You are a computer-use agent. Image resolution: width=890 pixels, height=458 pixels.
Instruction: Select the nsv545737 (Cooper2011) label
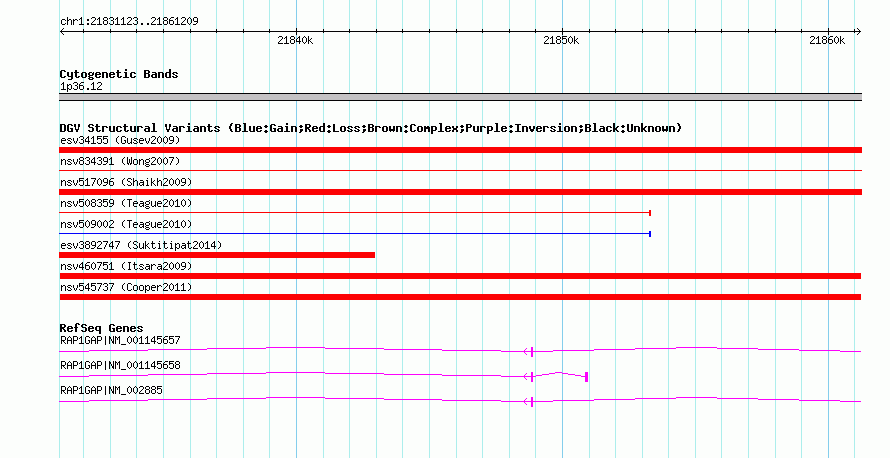coord(126,287)
